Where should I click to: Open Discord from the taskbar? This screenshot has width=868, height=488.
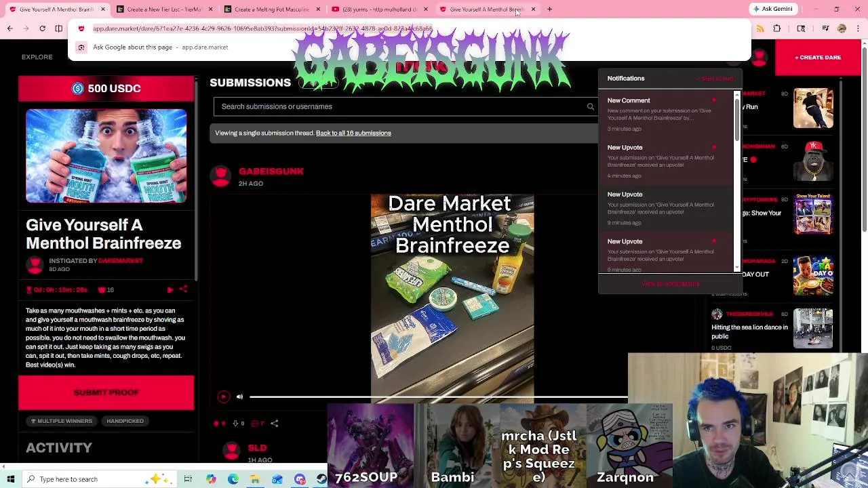coord(300,479)
